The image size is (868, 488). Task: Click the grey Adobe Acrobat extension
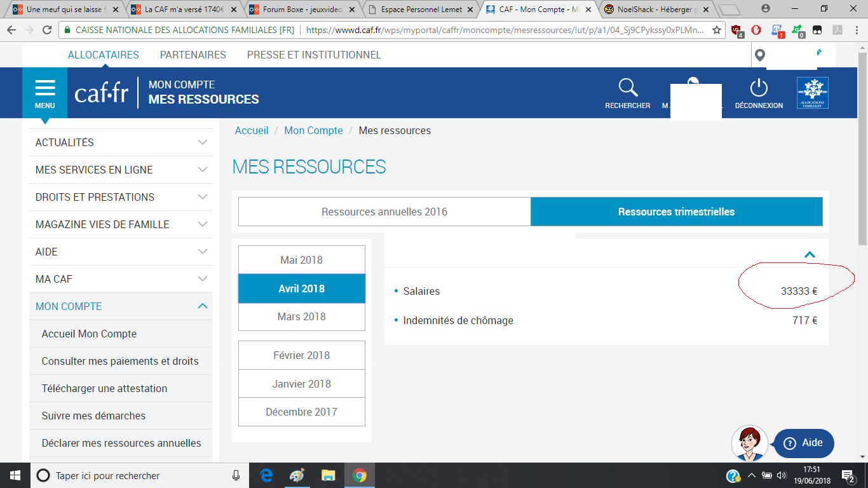[x=837, y=30]
